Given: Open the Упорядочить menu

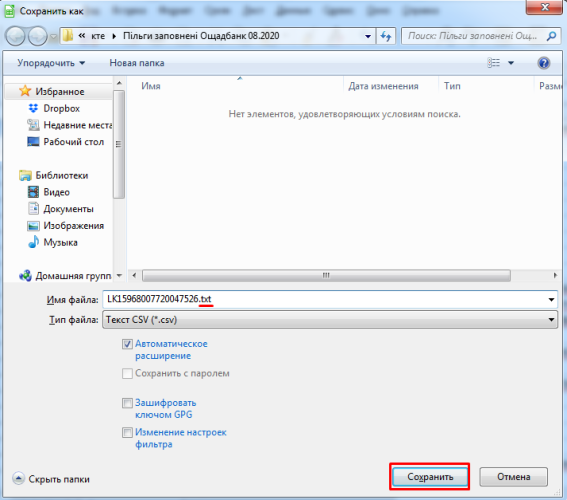Looking at the screenshot, I should click(x=51, y=63).
